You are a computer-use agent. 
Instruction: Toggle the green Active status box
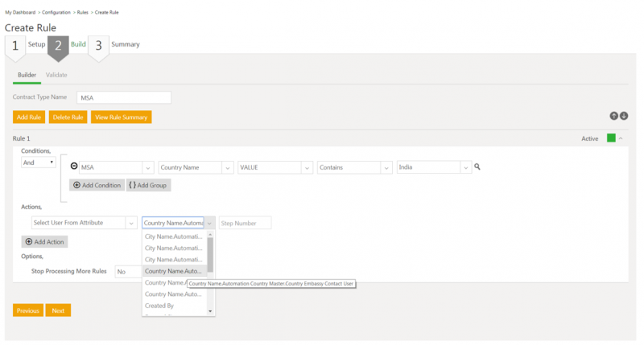(x=610, y=138)
